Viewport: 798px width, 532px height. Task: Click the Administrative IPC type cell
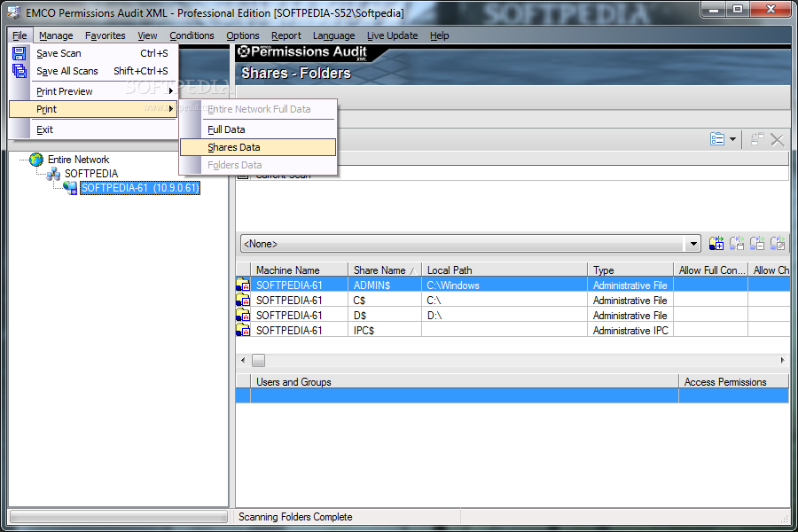point(630,331)
